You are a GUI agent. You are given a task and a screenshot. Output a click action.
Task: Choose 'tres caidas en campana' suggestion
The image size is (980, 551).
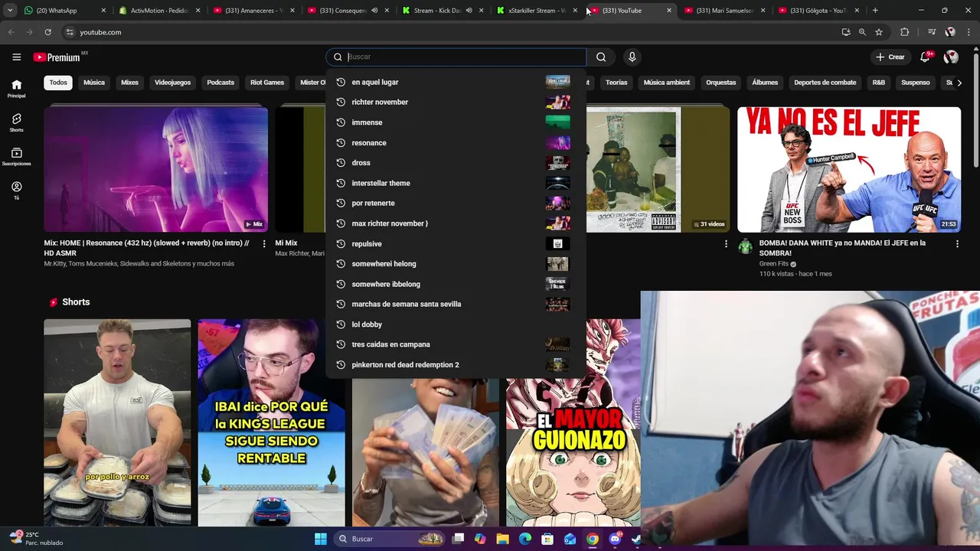point(456,344)
